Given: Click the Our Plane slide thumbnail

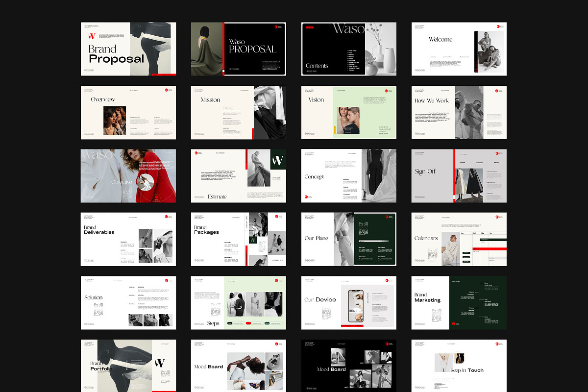Looking at the screenshot, I should pyautogui.click(x=349, y=240).
